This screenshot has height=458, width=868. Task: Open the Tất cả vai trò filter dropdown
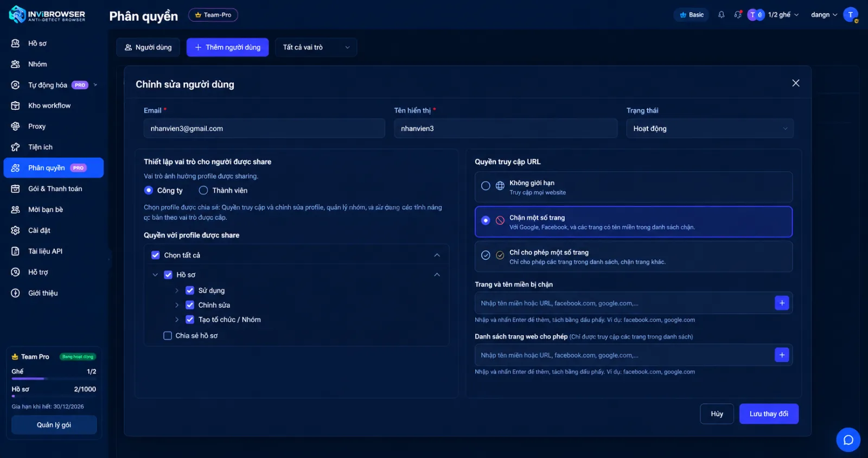(316, 47)
